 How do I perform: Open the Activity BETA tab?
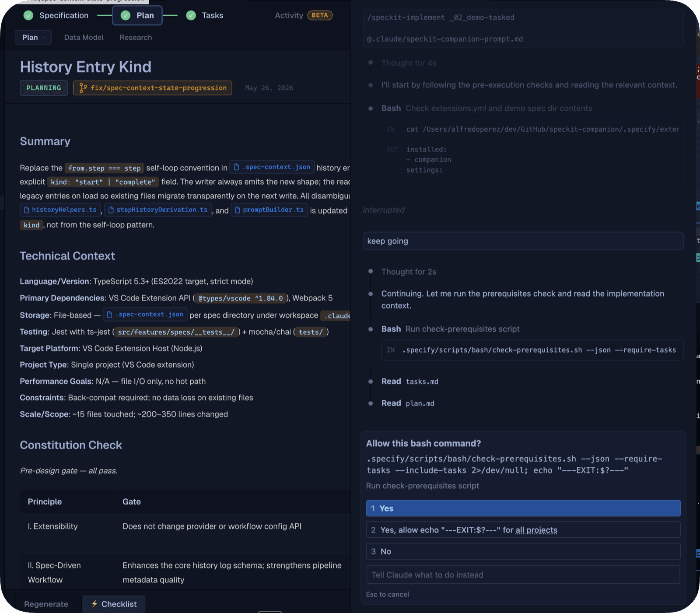(x=304, y=15)
